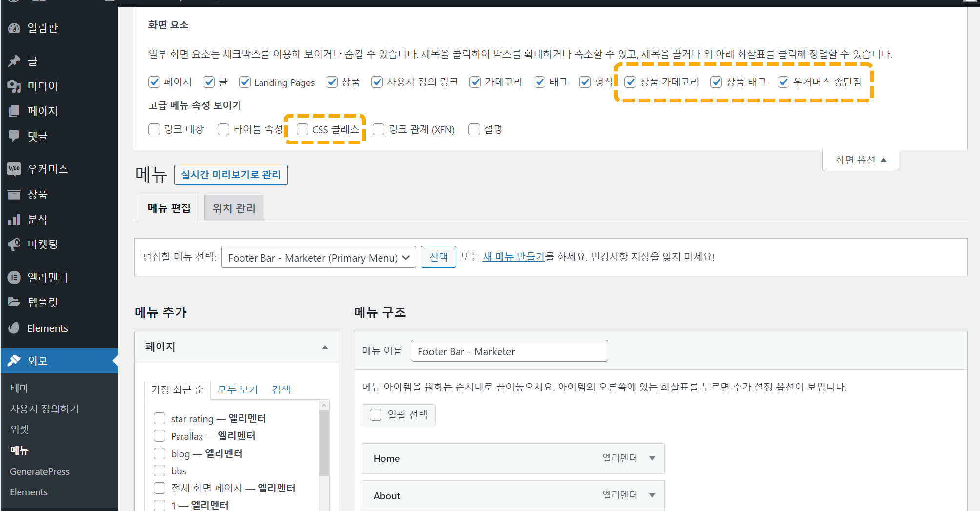The height and width of the screenshot is (511, 980).
Task: Open the 분석 analytics icon
Action: point(14,219)
